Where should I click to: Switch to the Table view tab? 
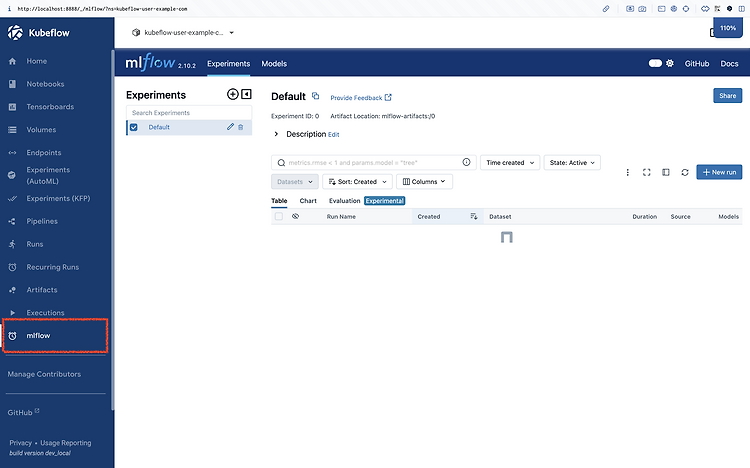pyautogui.click(x=279, y=201)
